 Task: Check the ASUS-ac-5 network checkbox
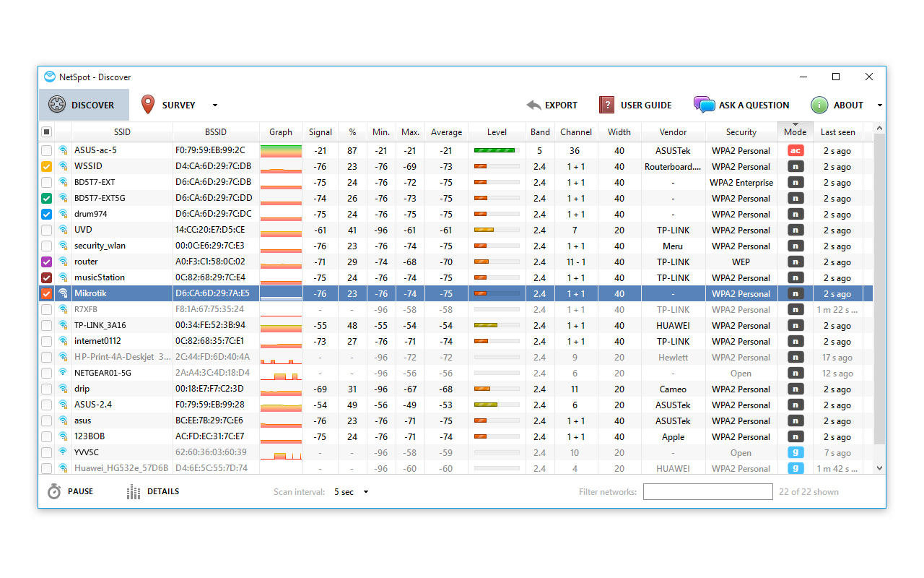point(46,150)
